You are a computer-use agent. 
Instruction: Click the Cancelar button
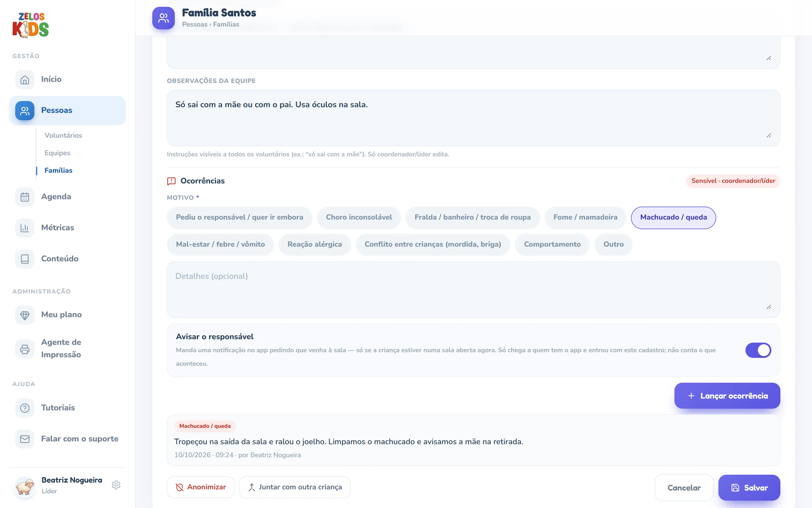684,487
